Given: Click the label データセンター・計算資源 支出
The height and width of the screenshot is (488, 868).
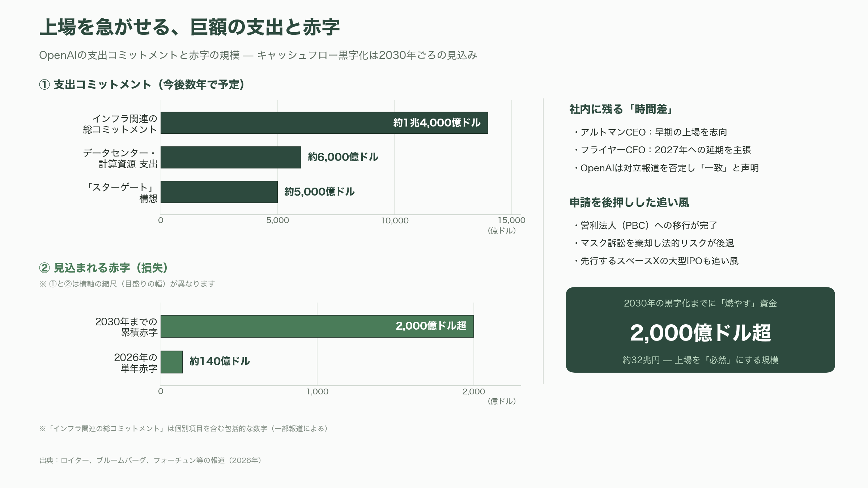Looking at the screenshot, I should click(120, 158).
